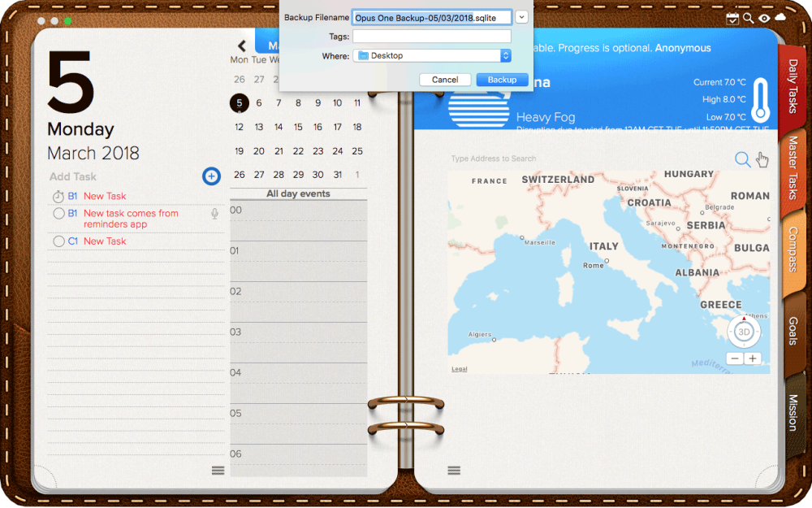Open the Where Desktop location dropdown

432,55
